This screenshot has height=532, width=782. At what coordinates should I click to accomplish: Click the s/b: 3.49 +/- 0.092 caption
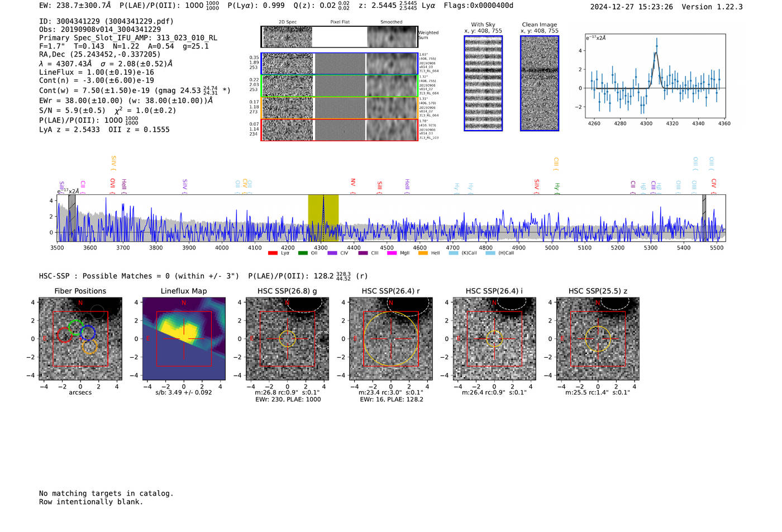(x=184, y=392)
